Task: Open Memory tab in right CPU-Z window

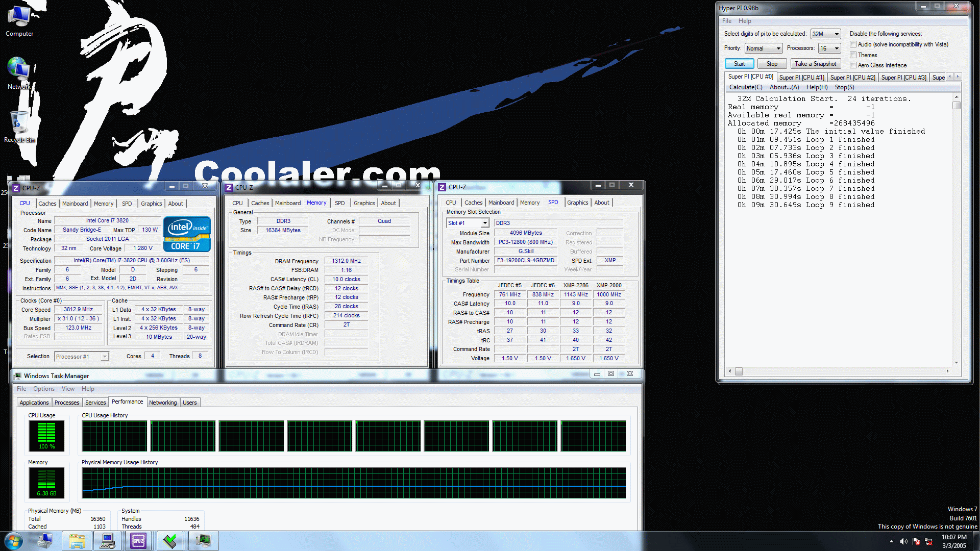Action: click(x=529, y=203)
